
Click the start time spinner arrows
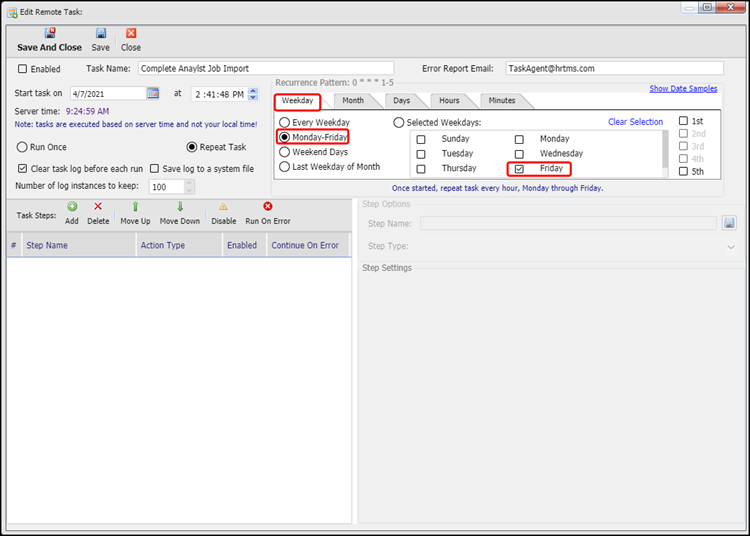coord(254,94)
